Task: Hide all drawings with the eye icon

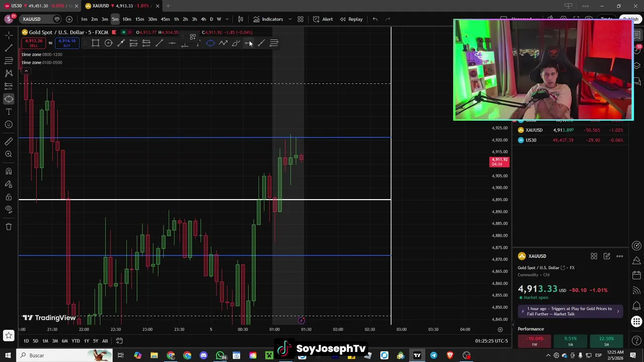Action: click(9, 210)
